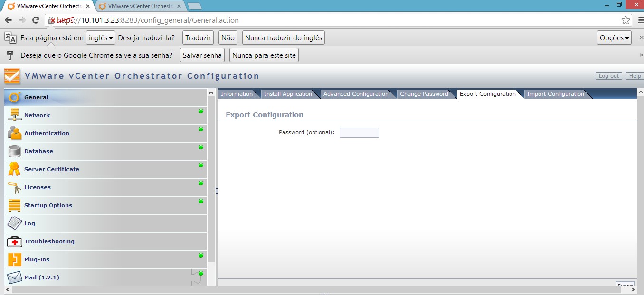
Task: Open the Chrome menu hamburger button
Action: [640, 20]
